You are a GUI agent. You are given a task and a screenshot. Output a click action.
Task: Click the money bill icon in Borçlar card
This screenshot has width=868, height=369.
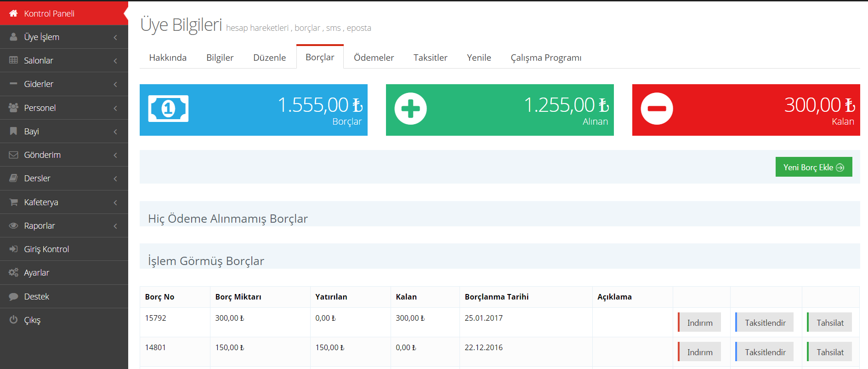168,109
